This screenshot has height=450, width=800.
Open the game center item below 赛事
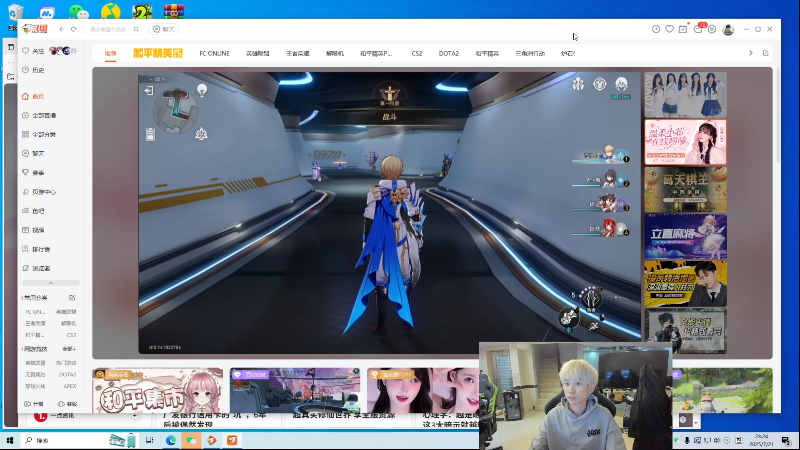tap(39, 192)
